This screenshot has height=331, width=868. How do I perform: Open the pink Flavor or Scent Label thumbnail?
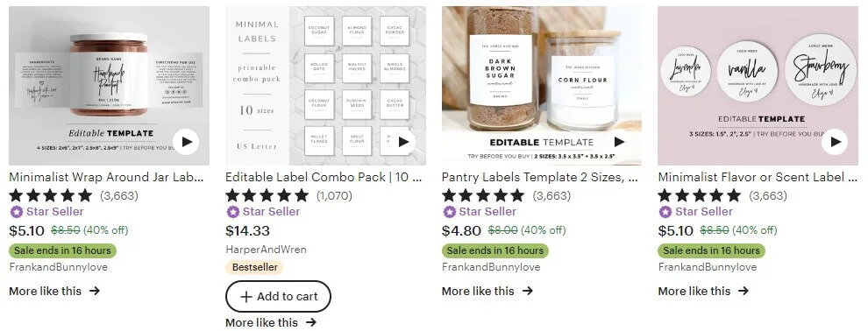coord(758,86)
